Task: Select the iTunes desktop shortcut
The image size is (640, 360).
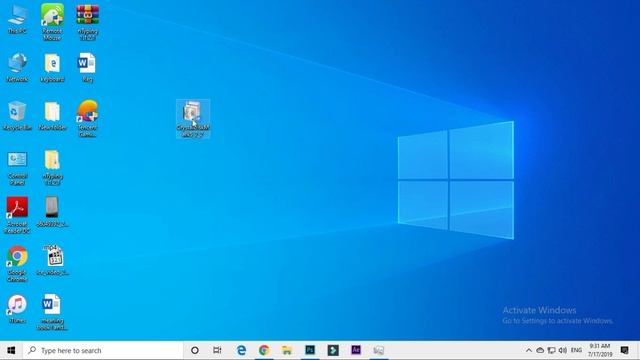Action: click(17, 309)
